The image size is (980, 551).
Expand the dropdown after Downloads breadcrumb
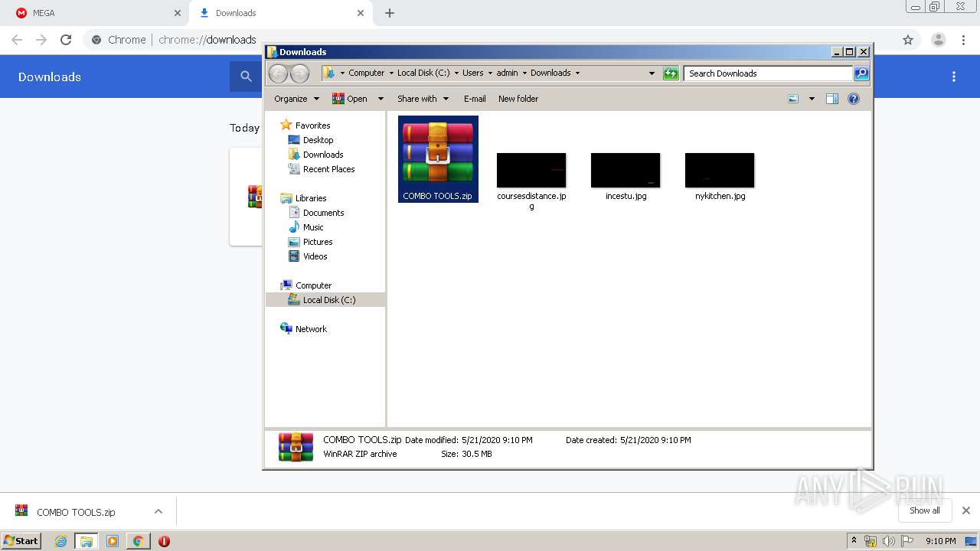point(577,73)
